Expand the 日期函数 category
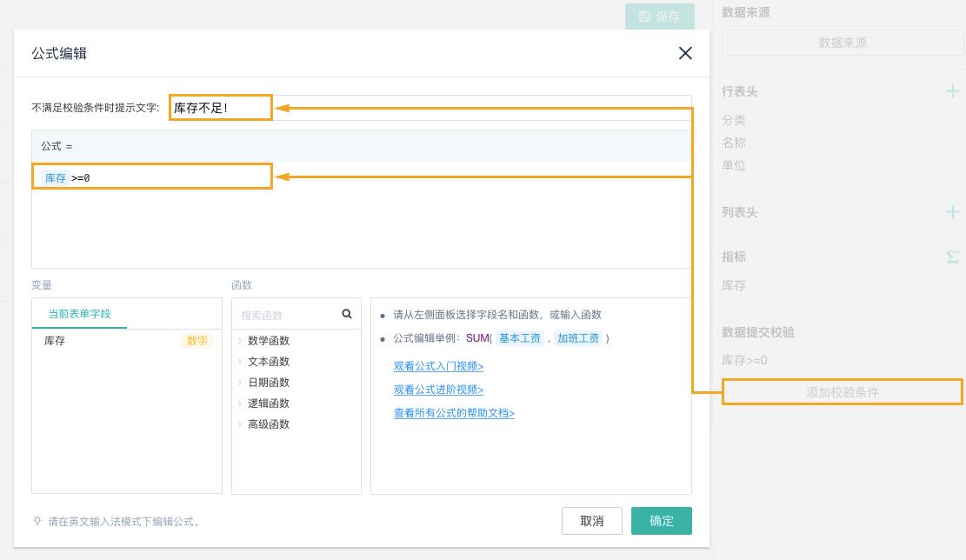Screen dimensions: 966x560 268,383
